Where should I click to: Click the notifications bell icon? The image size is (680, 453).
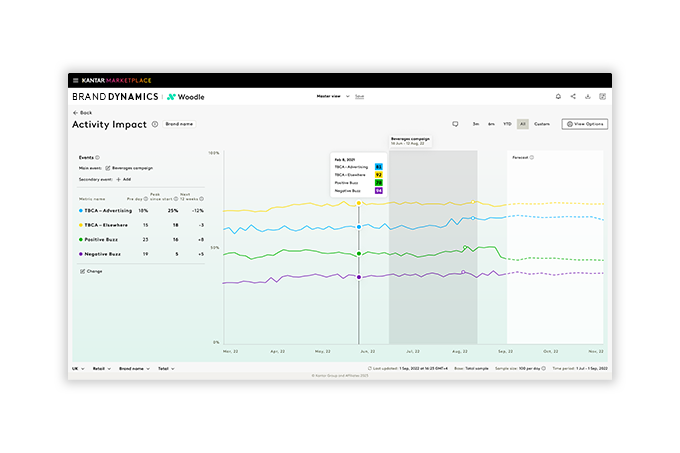[x=558, y=97]
